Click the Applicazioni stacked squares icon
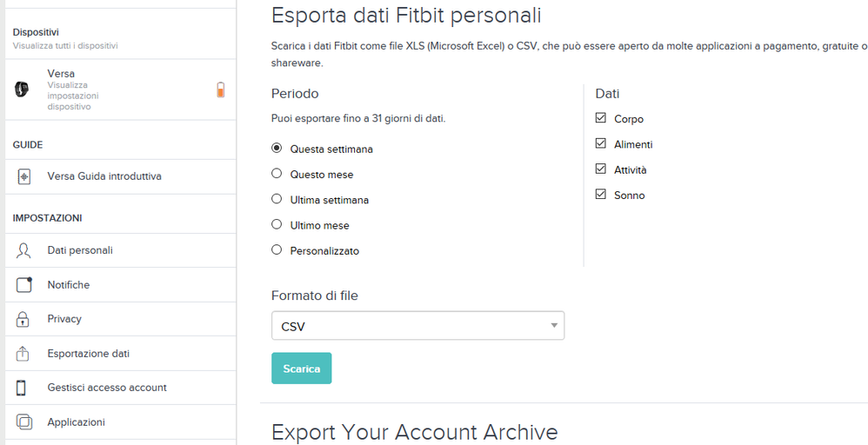This screenshot has width=868, height=445. (x=23, y=422)
